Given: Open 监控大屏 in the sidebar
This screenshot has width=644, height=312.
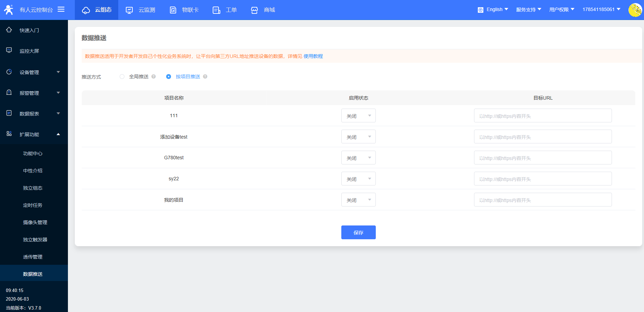Looking at the screenshot, I should [34, 51].
